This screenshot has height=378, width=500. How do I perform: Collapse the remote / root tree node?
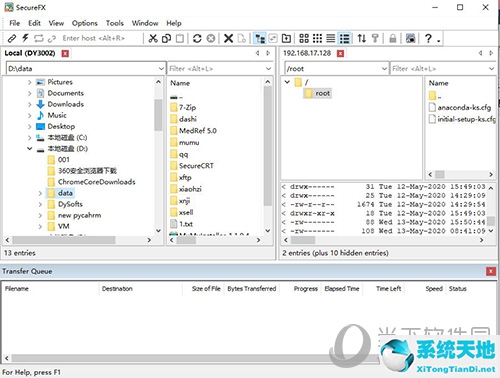point(287,82)
